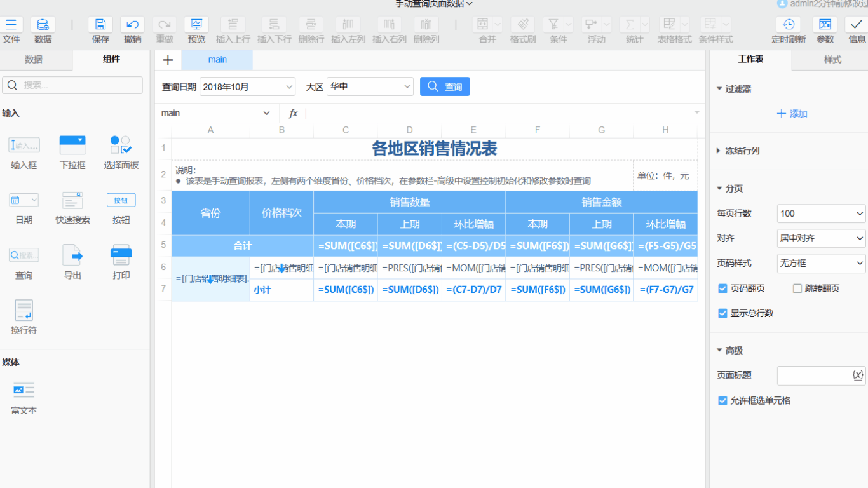Click the 富文本 rich text component
The width and height of the screenshot is (868, 488).
pos(24,395)
